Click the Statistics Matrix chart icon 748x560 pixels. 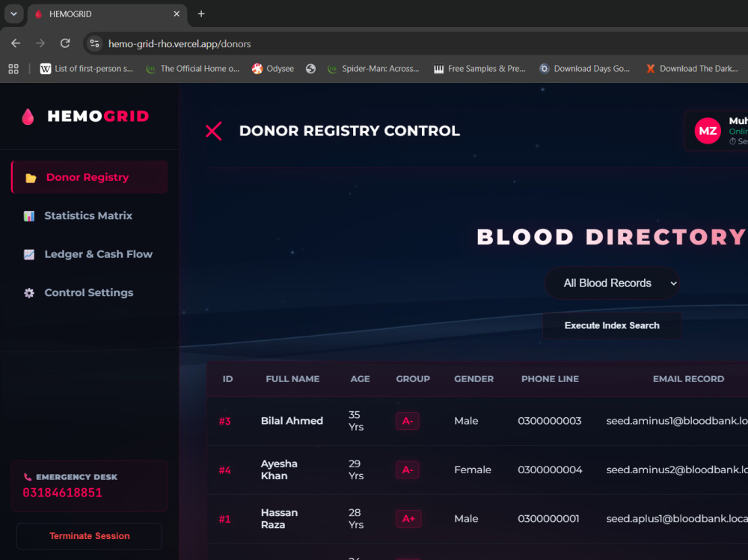29,216
